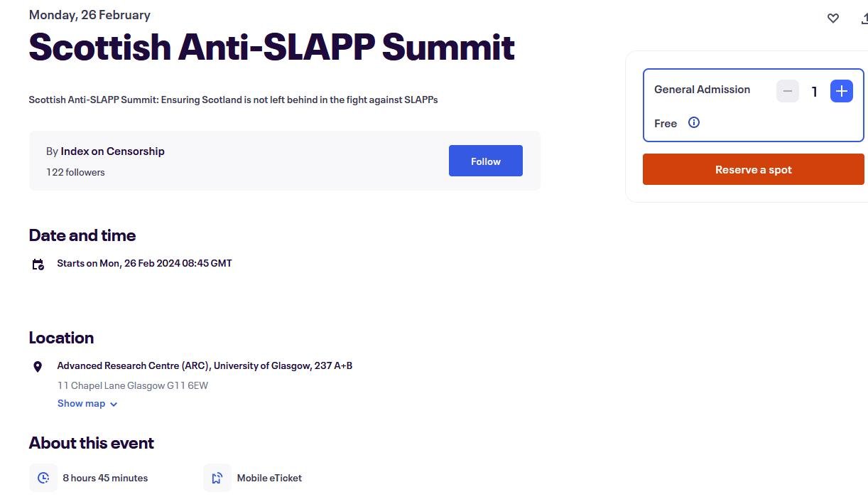Click the clock duration icon
Screen dimensions: 868x497
pyautogui.click(x=43, y=478)
